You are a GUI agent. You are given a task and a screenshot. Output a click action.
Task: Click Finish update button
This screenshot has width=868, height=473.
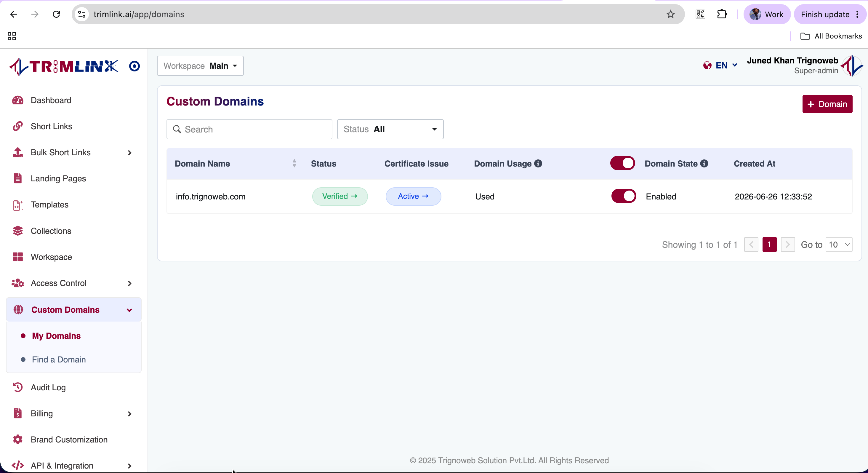(x=829, y=14)
